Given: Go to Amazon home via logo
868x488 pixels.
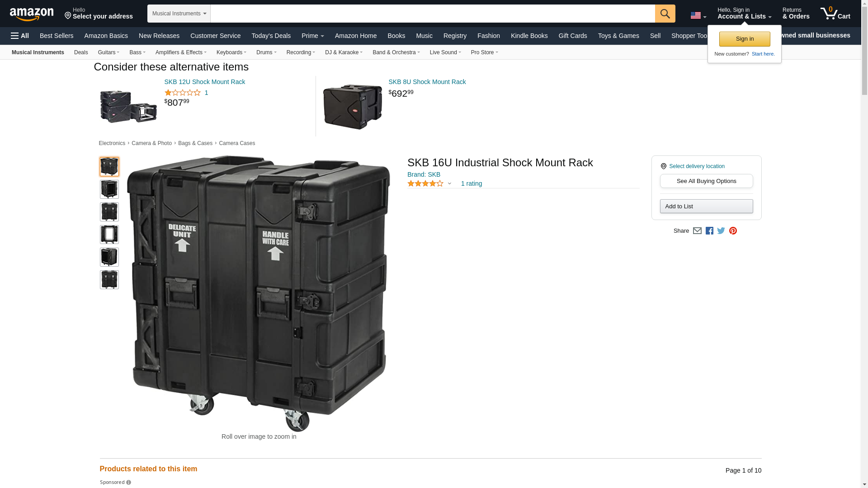Looking at the screenshot, I should [x=32, y=14].
